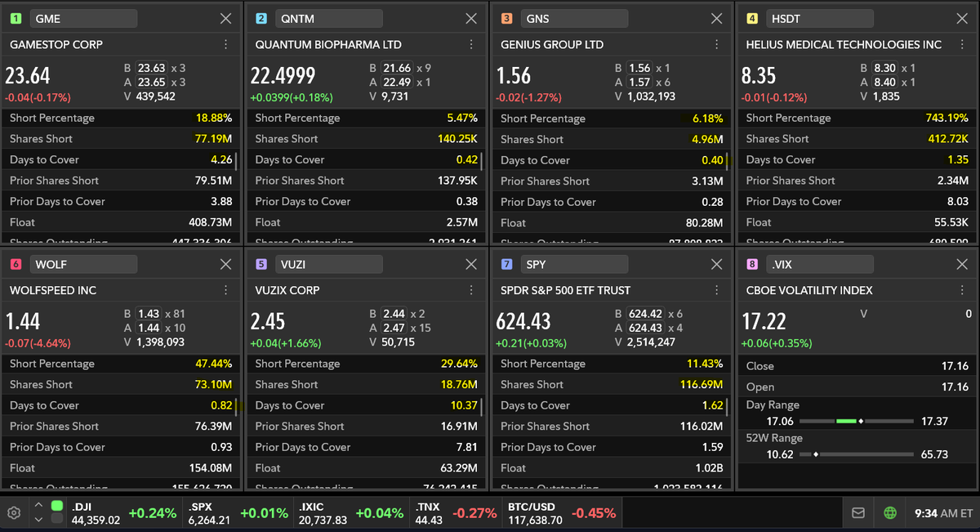The height and width of the screenshot is (532, 980).
Task: Click the .VIX 52W Range slider bar
Action: point(856,454)
